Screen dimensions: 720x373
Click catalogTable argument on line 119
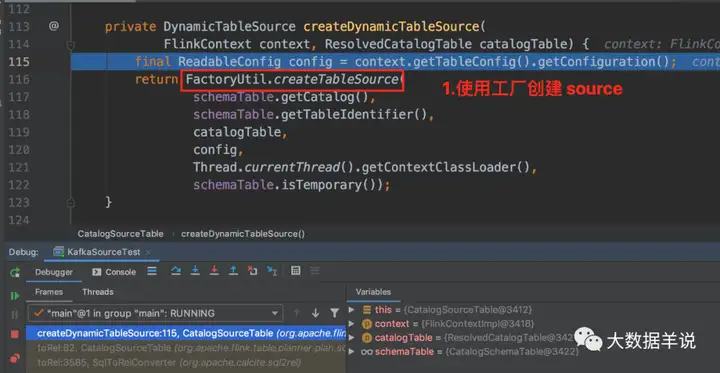[237, 132]
